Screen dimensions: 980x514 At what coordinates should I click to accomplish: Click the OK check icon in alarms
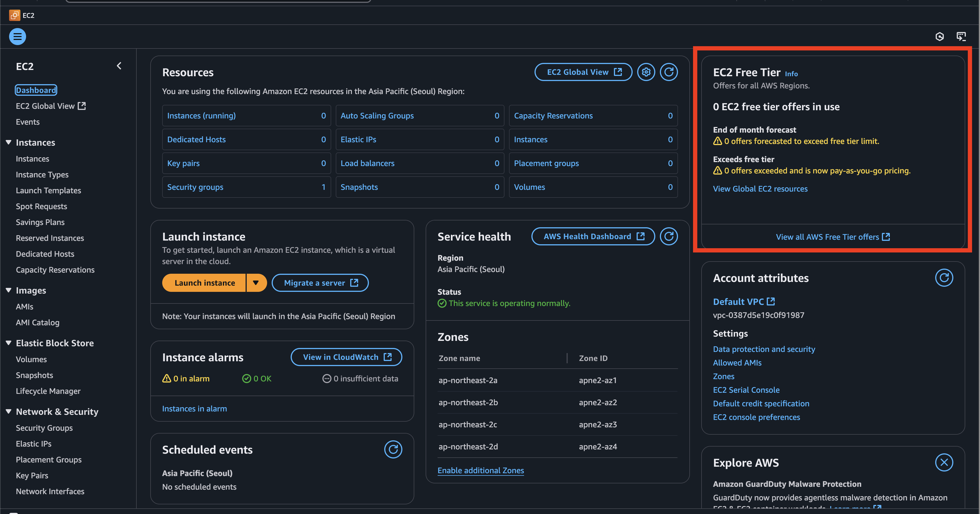pyautogui.click(x=246, y=378)
